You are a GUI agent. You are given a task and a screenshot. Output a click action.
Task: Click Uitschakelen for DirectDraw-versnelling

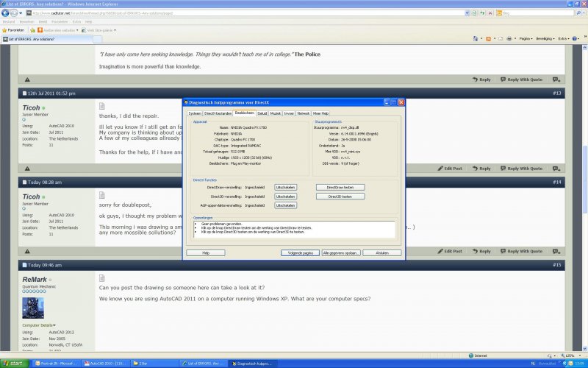click(285, 188)
